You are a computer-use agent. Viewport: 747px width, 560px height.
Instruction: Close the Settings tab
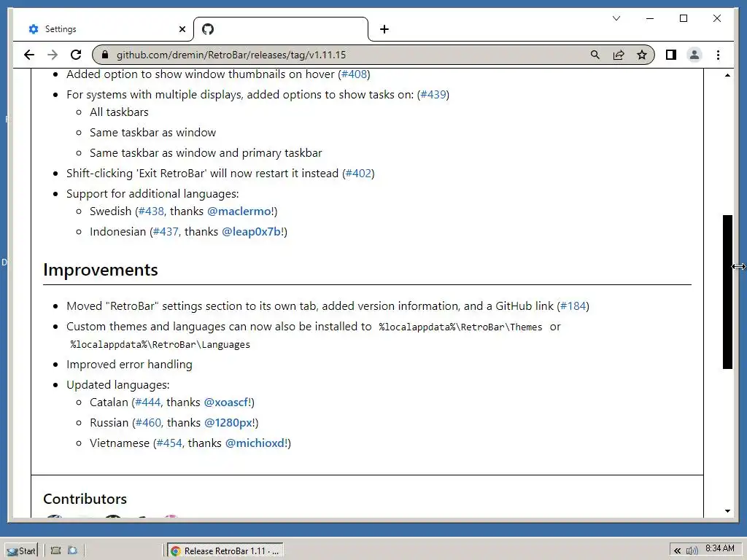182,29
